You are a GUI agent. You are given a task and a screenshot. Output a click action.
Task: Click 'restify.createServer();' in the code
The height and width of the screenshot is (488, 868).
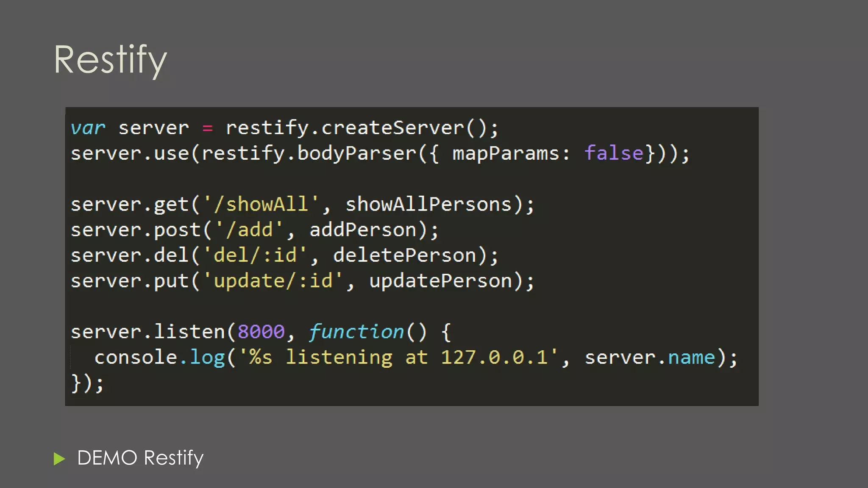coord(362,128)
